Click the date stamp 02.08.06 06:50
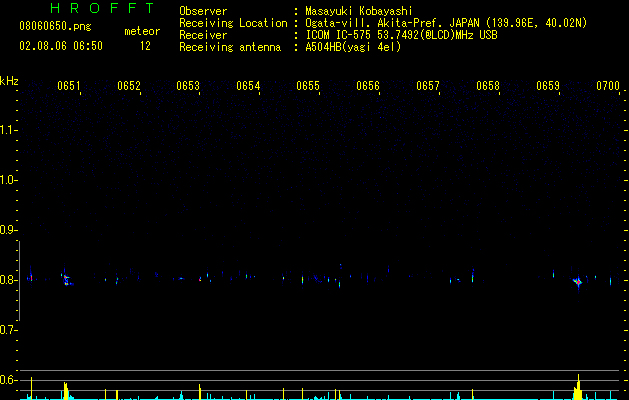The image size is (629, 400). [61, 46]
